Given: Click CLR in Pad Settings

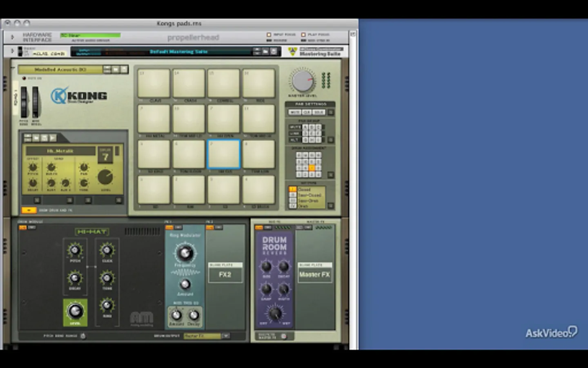Looking at the screenshot, I should click(x=307, y=112).
